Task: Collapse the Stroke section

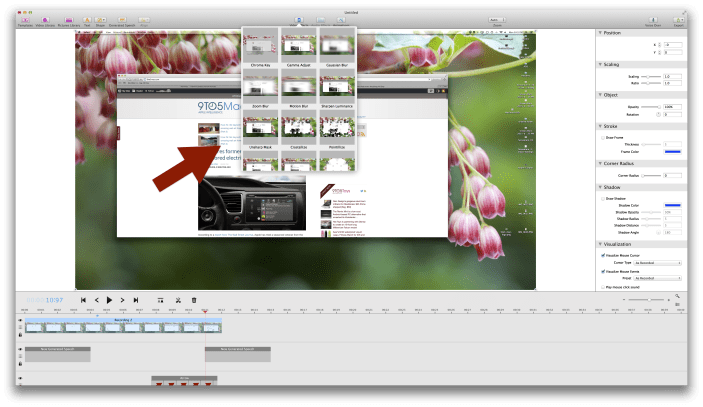Action: [x=600, y=127]
